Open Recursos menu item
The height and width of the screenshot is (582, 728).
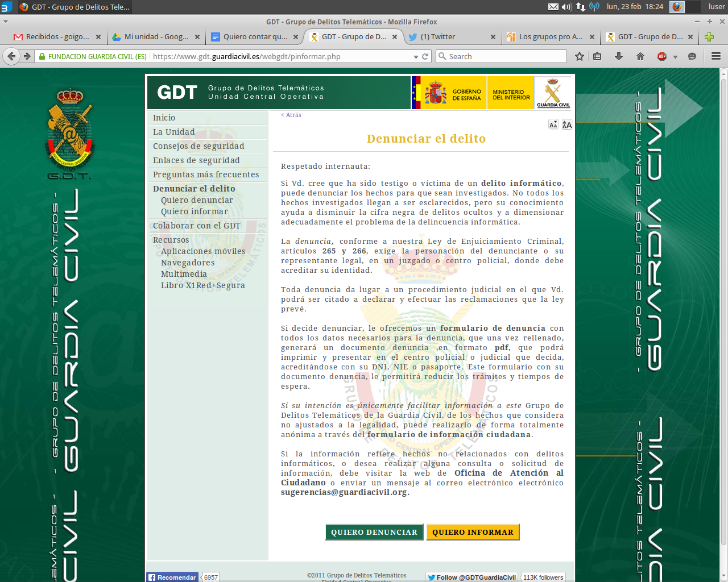(171, 240)
